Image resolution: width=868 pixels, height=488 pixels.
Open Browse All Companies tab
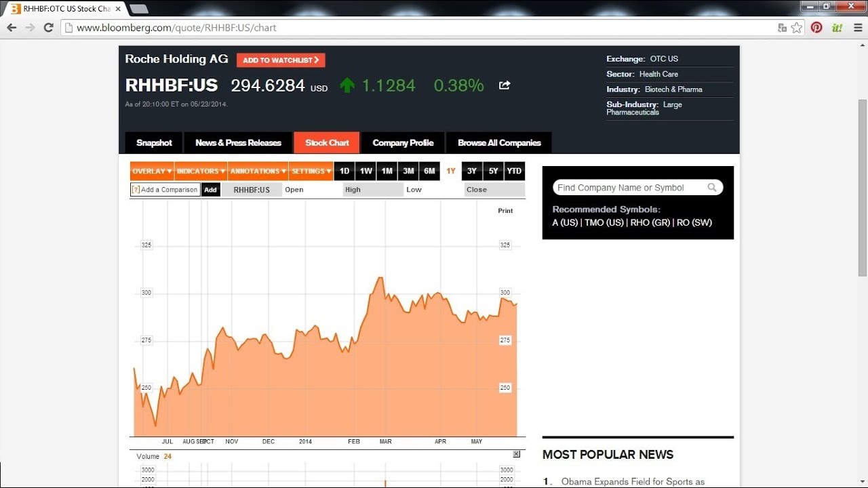pos(499,143)
